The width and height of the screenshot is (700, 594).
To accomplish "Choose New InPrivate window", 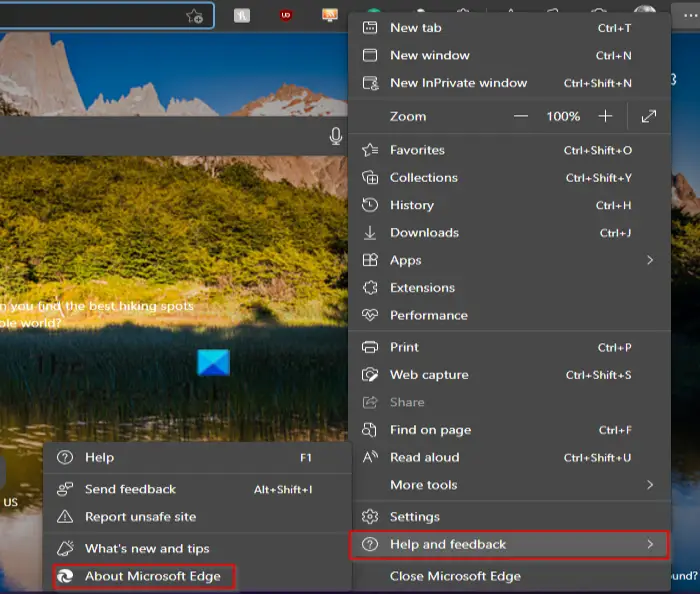I will tap(509, 83).
